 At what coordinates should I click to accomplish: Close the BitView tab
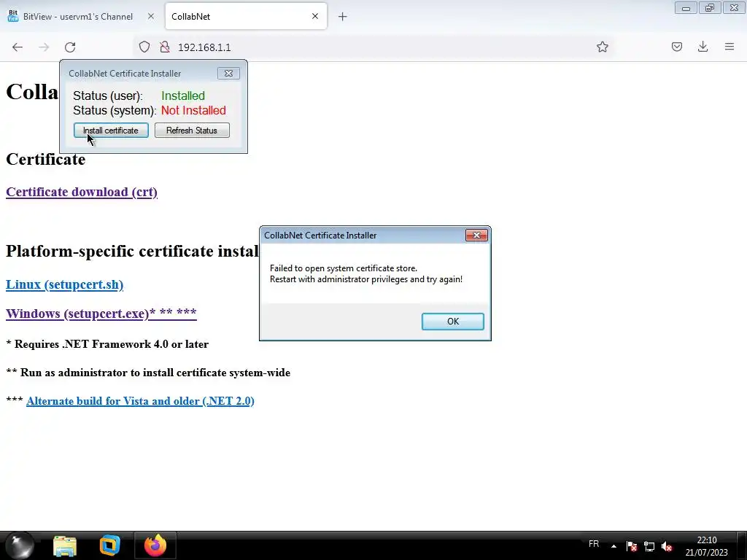point(150,16)
